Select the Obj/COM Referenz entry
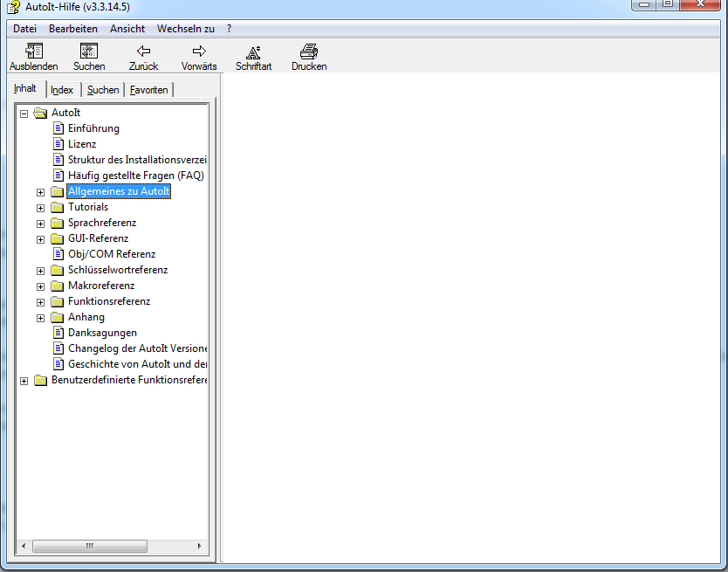Viewport: 728px width, 572px height. 112,254
